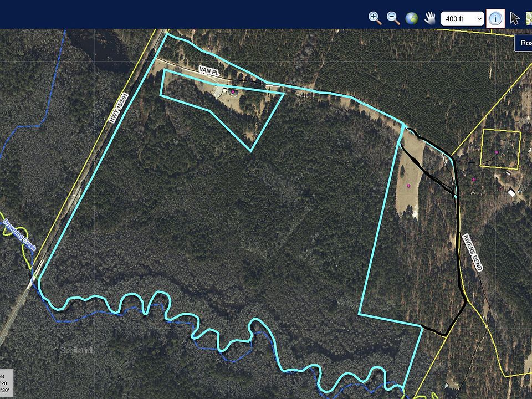Click magenta parcel marker near Van Pl house
This screenshot has width=532, height=399.
coord(233,91)
